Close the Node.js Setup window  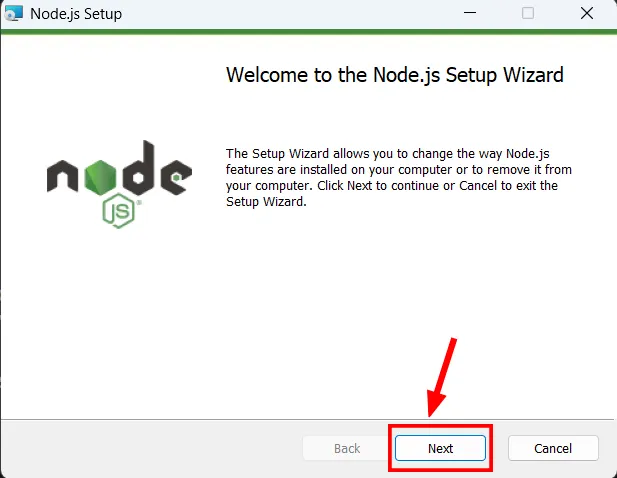coord(587,13)
